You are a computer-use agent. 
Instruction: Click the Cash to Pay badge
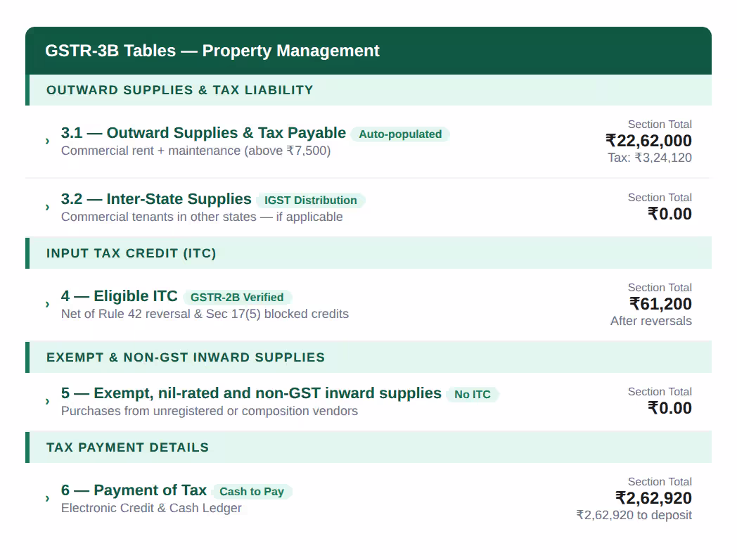tap(252, 492)
